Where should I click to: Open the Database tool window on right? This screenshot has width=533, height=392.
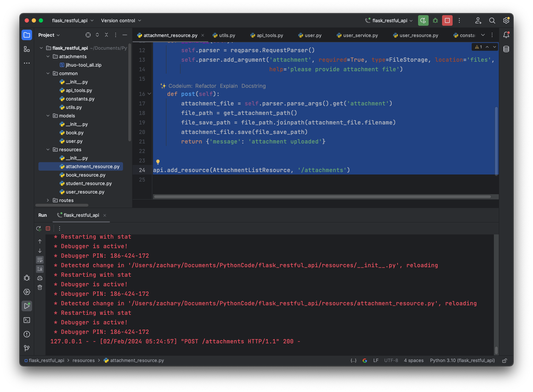click(506, 49)
